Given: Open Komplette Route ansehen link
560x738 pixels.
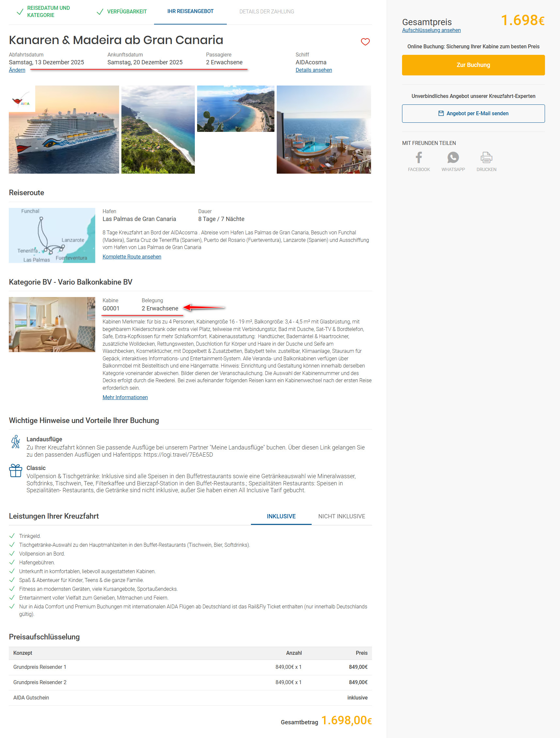Looking at the screenshot, I should 132,257.
